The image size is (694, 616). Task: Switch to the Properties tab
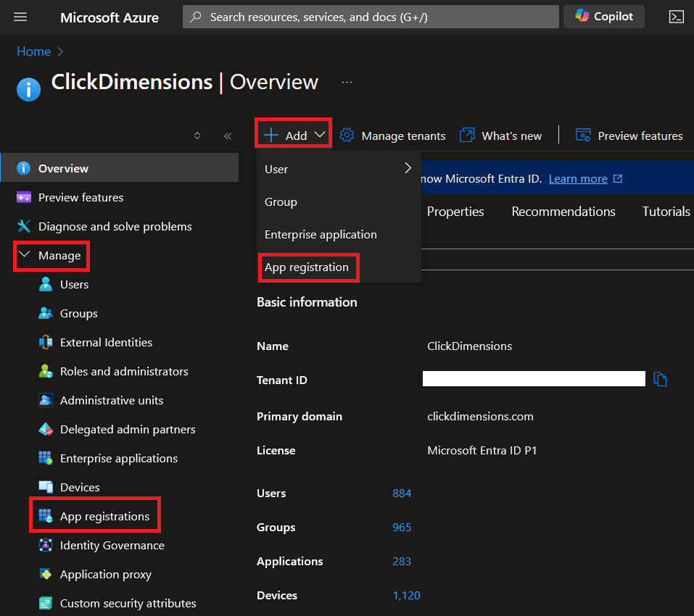click(x=455, y=212)
